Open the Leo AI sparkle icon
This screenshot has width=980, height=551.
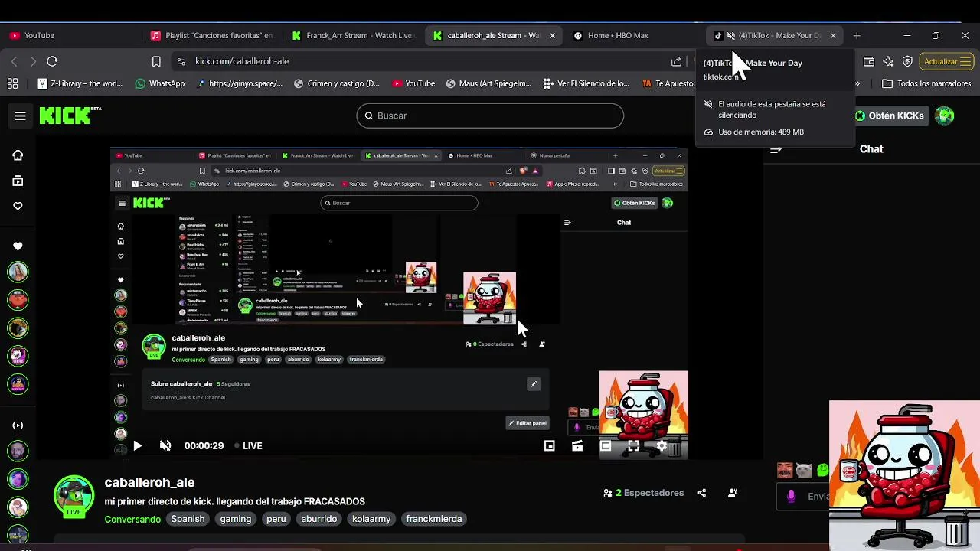(x=888, y=61)
